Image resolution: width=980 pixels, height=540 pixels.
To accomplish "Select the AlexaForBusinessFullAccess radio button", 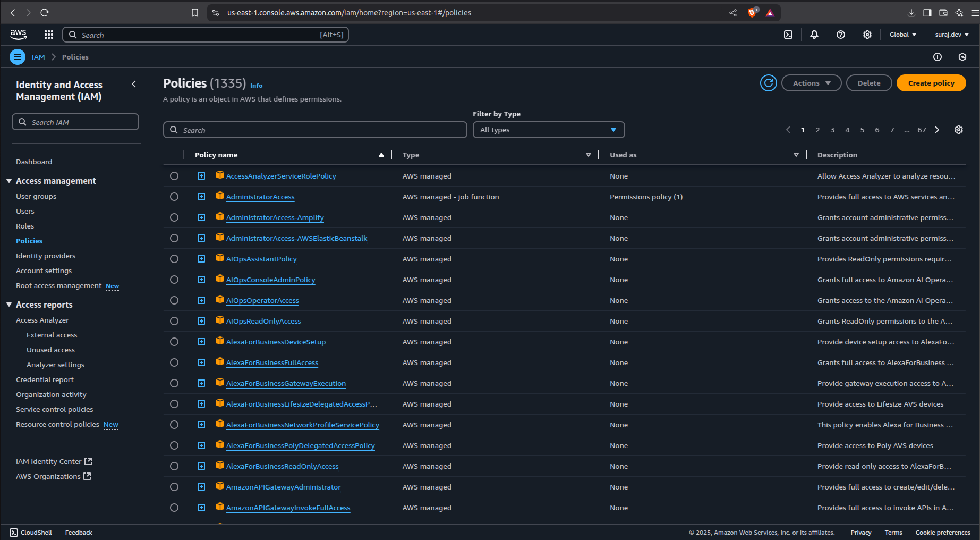I will point(174,362).
